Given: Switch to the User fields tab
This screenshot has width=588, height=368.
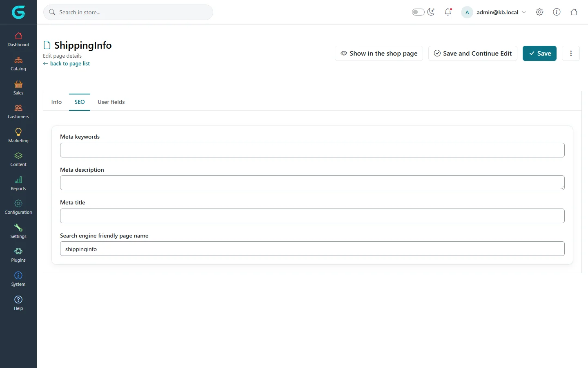Looking at the screenshot, I should point(111,102).
